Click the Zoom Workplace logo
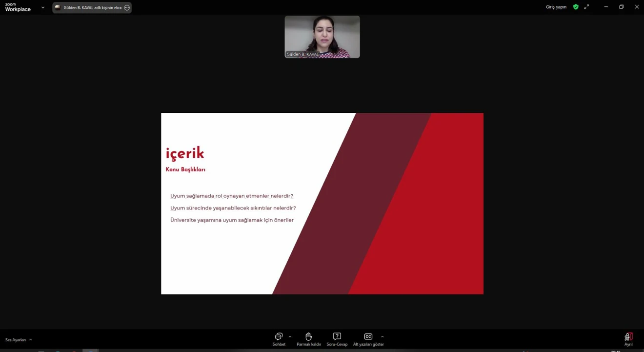The width and height of the screenshot is (644, 352). tap(18, 7)
